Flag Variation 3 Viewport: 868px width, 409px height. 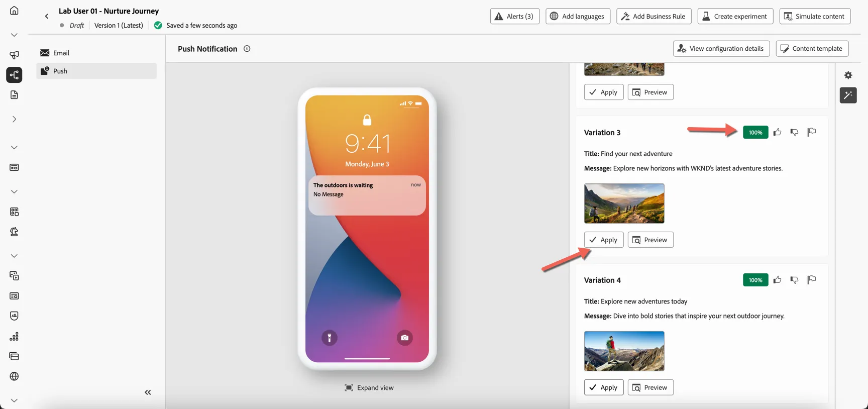[812, 132]
